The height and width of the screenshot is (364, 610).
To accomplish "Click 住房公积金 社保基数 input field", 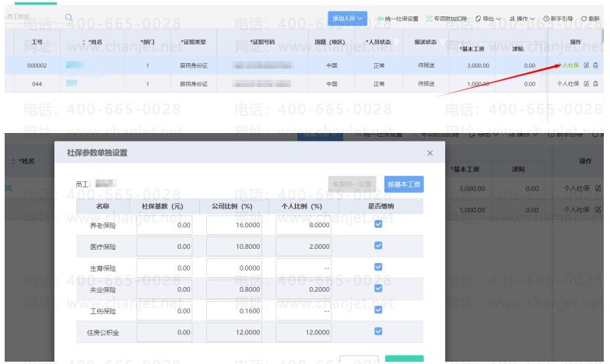I will point(164,333).
